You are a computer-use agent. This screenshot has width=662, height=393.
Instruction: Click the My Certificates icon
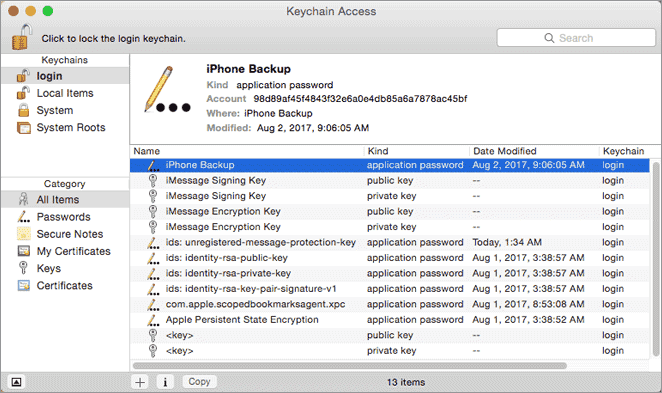tap(24, 251)
